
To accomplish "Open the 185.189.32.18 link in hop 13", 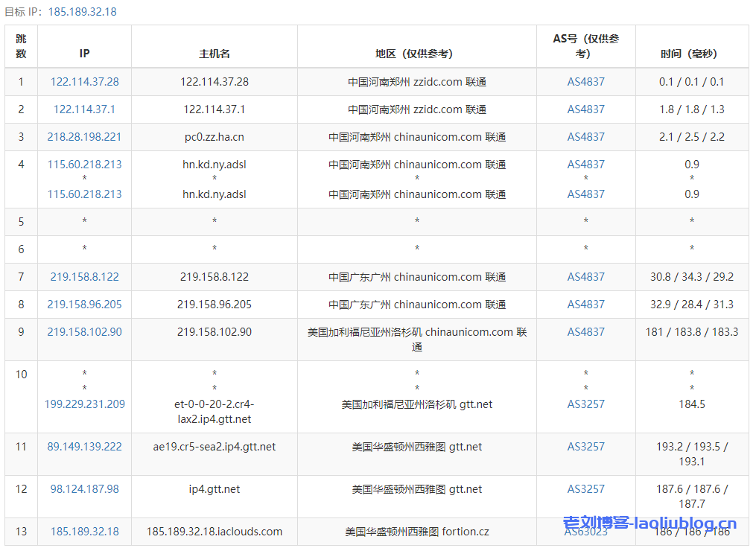I will 84,532.
